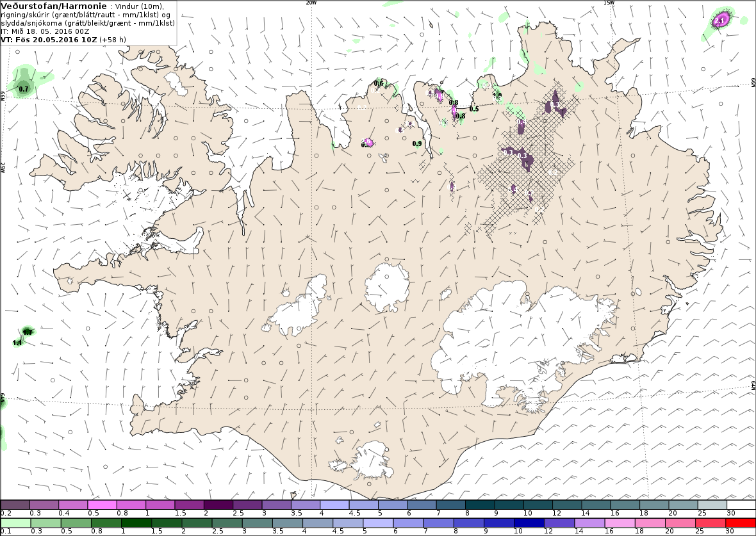This screenshot has width=756, height=536.
Task: Click the Veðurstofan/Harmonie title text
Action: click(54, 6)
